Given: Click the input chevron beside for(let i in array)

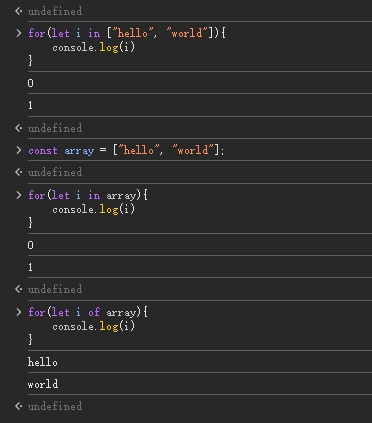Looking at the screenshot, I should (x=19, y=195).
